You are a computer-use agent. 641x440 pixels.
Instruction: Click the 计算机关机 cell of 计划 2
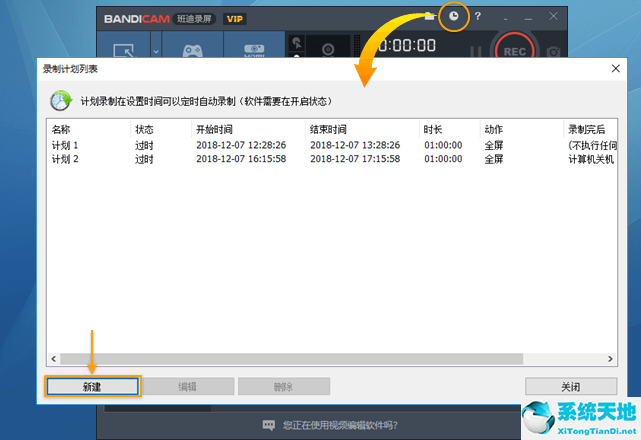(591, 159)
